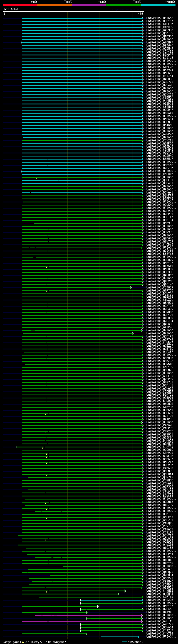The image size is (178, 644).
Task: Select label UniRef100_Q4YST1
Action: (160, 266)
